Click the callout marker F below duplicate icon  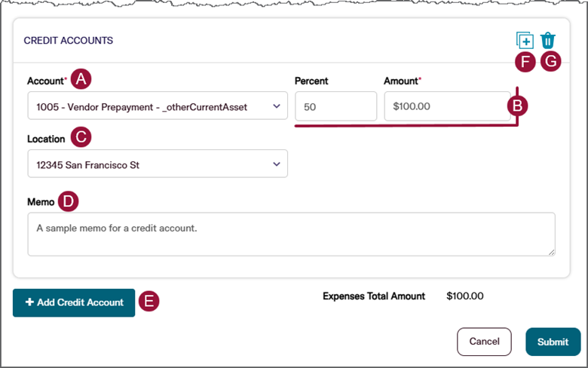point(525,62)
